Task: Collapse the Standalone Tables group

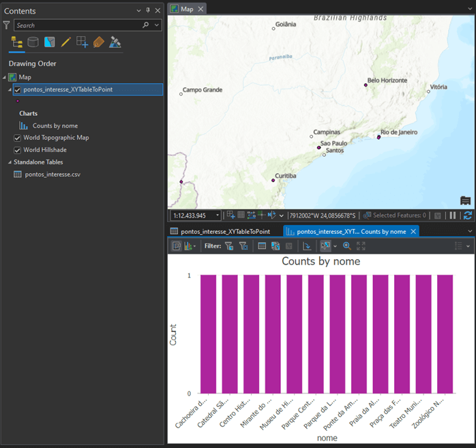Action: [10, 162]
